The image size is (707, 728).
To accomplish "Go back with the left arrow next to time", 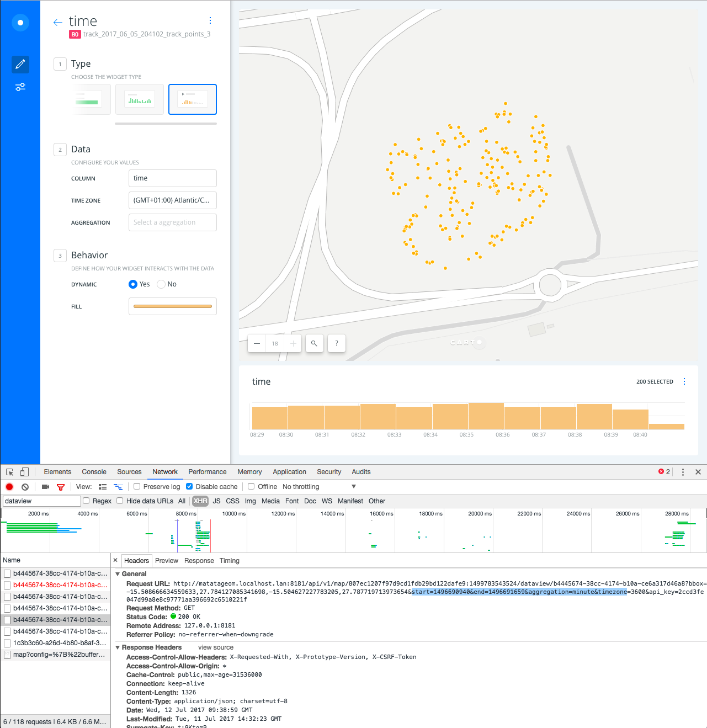I will tap(57, 22).
